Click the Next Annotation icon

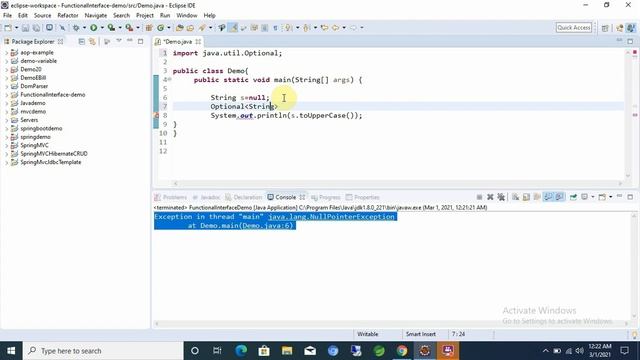[x=288, y=28]
